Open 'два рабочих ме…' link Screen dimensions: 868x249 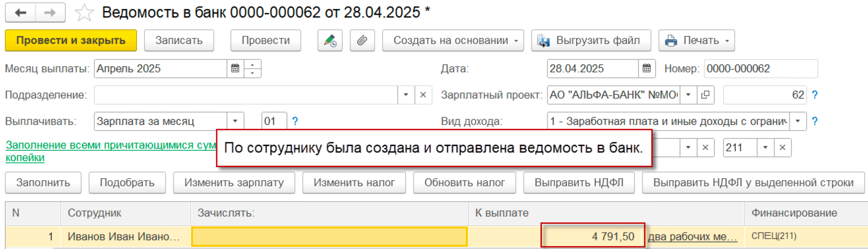coord(693,236)
